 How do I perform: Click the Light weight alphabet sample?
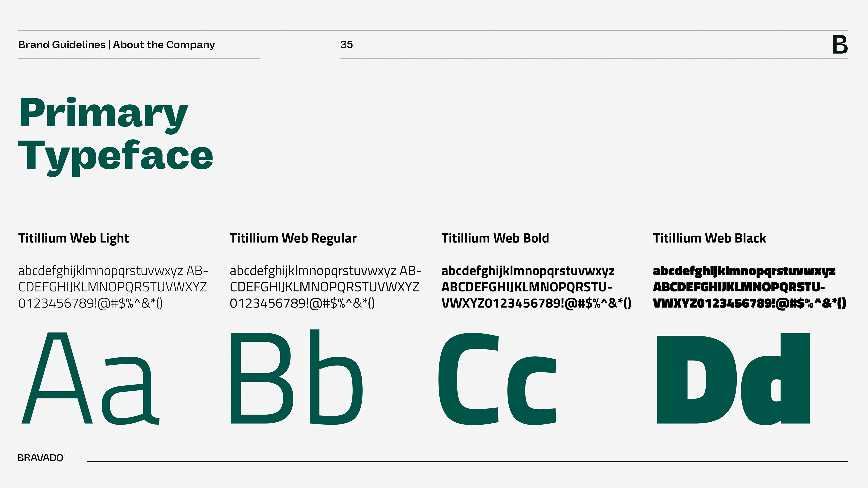coord(113,287)
